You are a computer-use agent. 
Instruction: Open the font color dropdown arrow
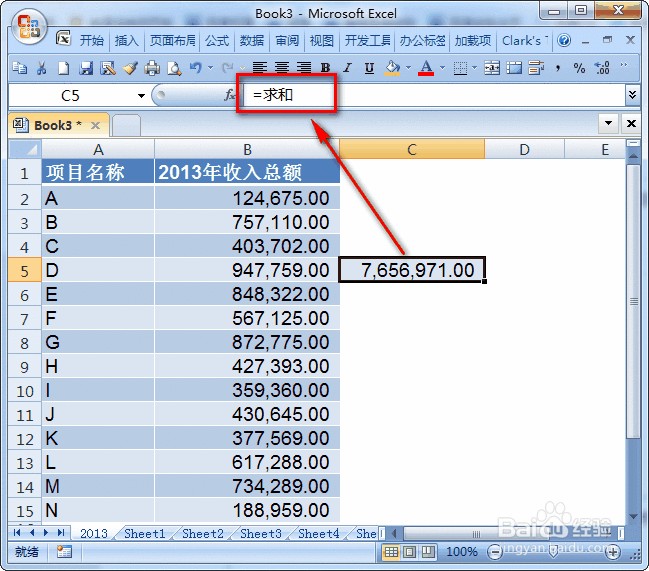442,67
